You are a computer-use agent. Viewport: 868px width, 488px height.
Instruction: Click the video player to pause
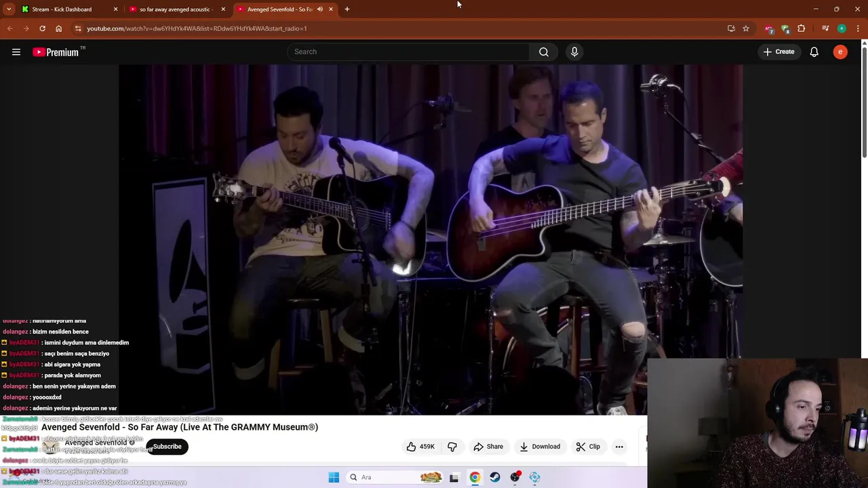click(x=431, y=239)
